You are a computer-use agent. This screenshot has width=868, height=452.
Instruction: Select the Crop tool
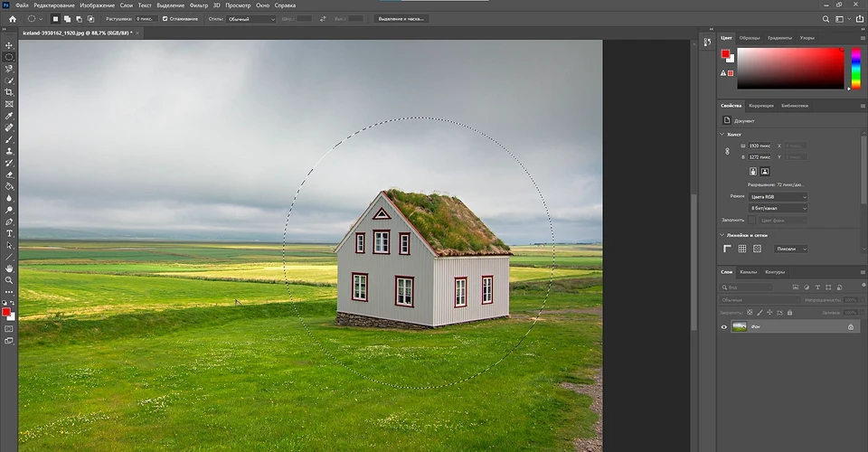click(9, 92)
